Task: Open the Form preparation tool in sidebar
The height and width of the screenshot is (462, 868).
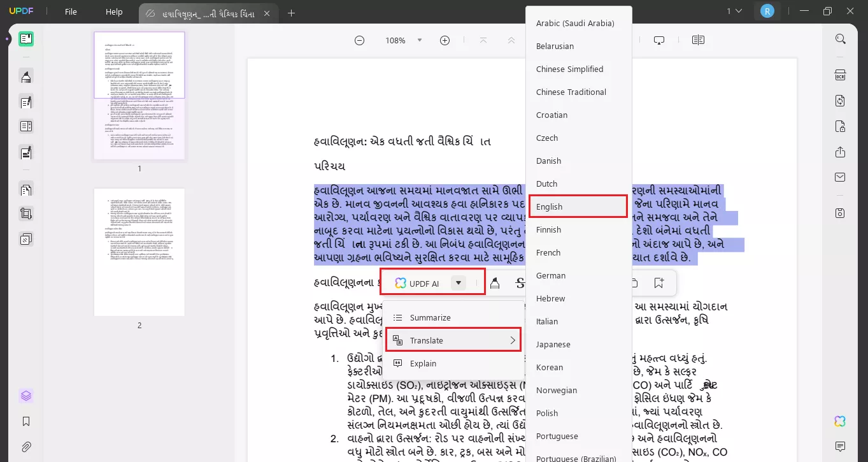Action: [26, 153]
